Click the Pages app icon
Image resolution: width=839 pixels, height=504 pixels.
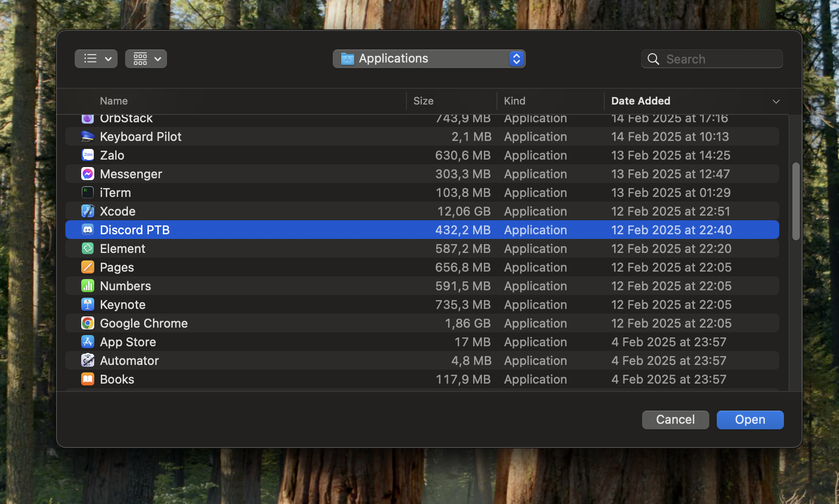coord(88,267)
